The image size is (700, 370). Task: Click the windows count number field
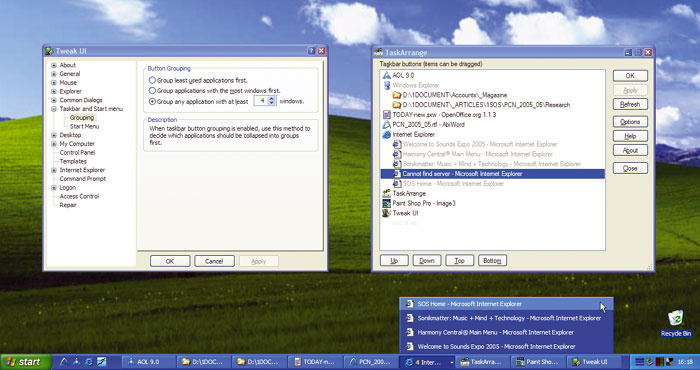click(261, 101)
